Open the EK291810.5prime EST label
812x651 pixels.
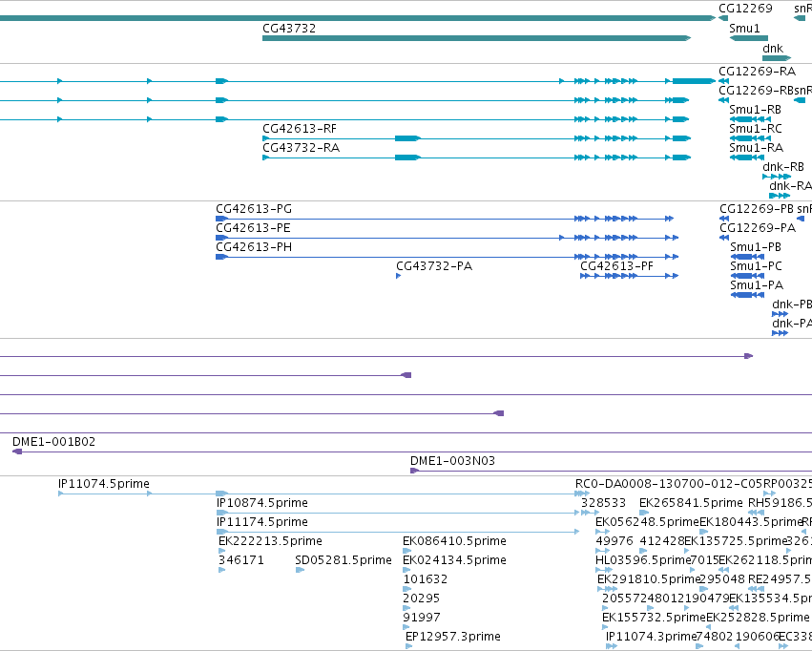[649, 579]
